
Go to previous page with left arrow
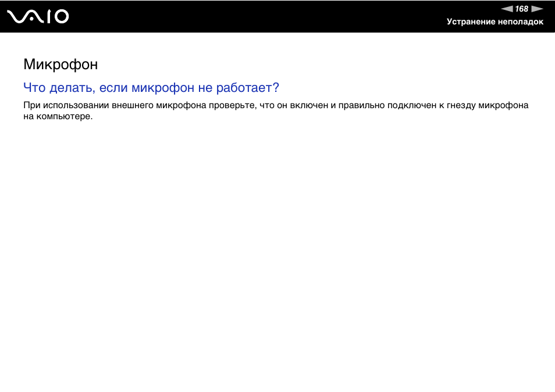click(507, 9)
